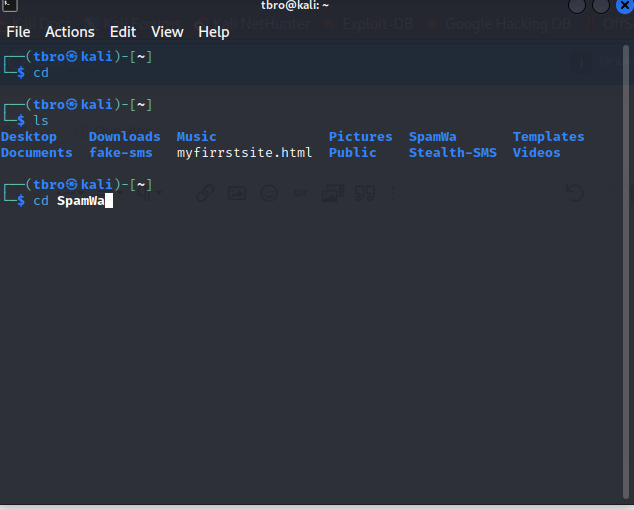Click the Downloads directory name

click(x=125, y=137)
